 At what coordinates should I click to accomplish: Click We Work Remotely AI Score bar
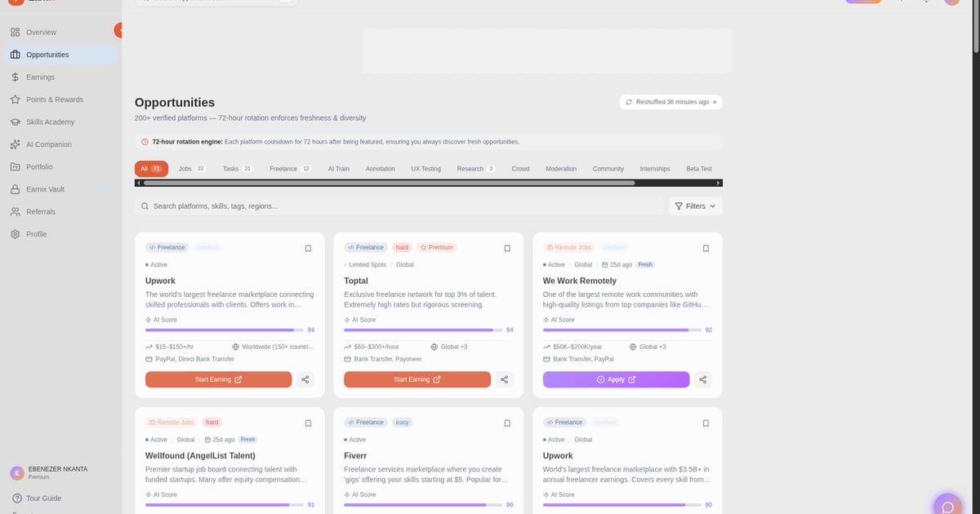tap(622, 330)
